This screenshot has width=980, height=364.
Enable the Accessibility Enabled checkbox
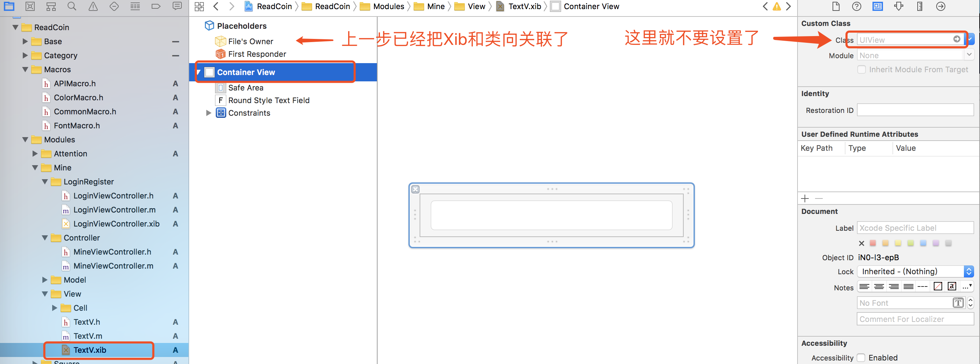861,358
